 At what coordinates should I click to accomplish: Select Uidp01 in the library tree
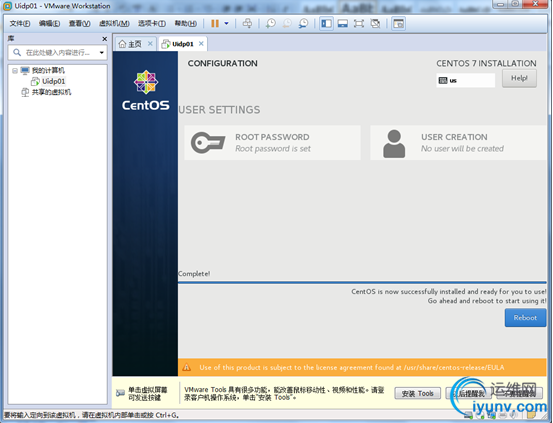[53, 81]
